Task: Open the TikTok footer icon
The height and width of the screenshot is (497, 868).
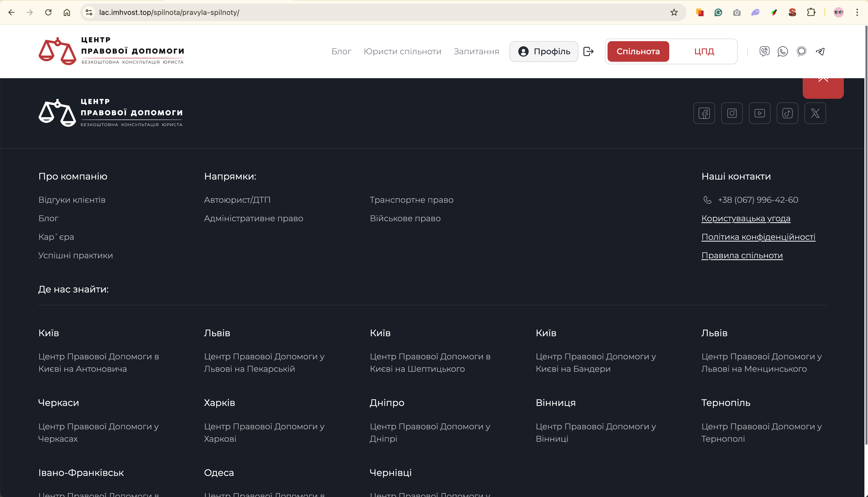Action: pyautogui.click(x=787, y=113)
